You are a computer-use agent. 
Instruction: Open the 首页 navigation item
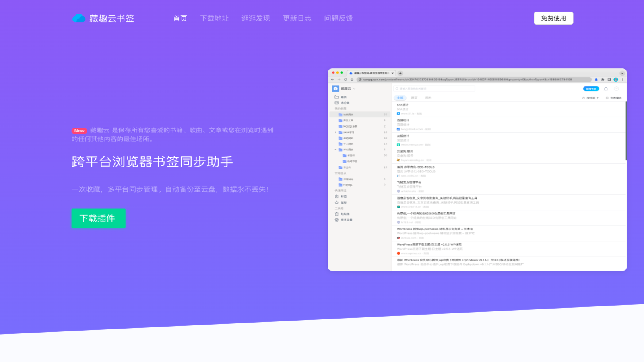pos(180,18)
